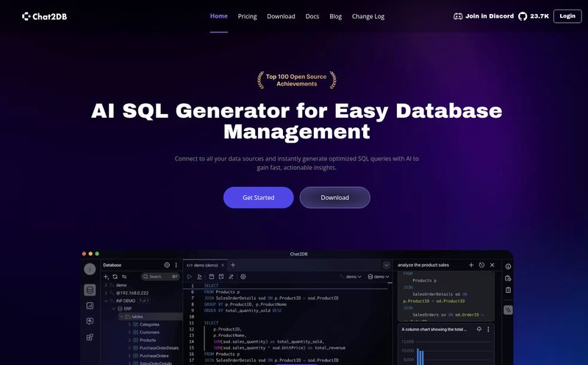588x365 pixels.
Task: Add a new editor tab with plus
Action: point(233,265)
